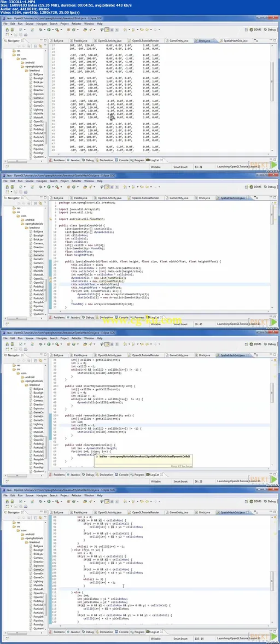
Task: Open the hidden editor tabs overflow list in the third frame
Action: coord(255,355)
